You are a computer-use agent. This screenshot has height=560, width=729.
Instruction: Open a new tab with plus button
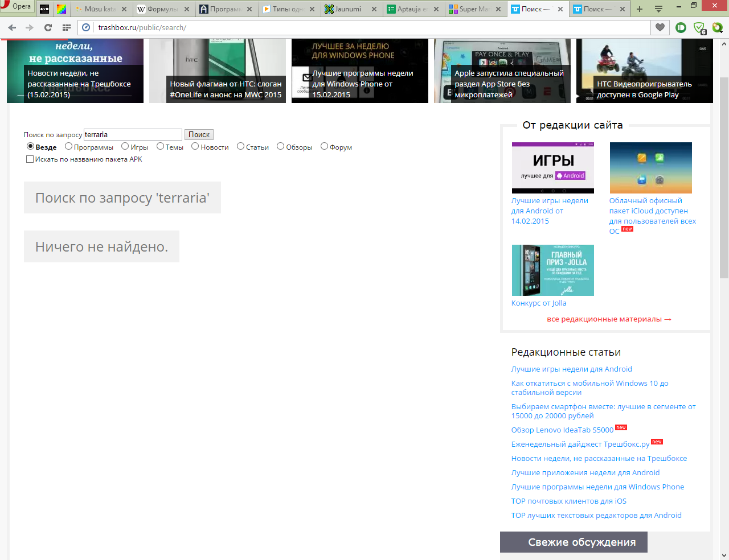pyautogui.click(x=640, y=9)
